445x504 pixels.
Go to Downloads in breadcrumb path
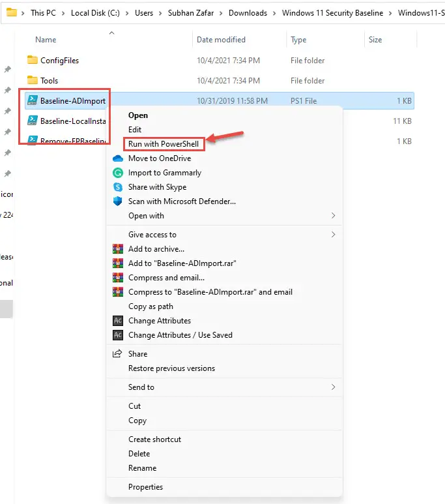pyautogui.click(x=248, y=13)
